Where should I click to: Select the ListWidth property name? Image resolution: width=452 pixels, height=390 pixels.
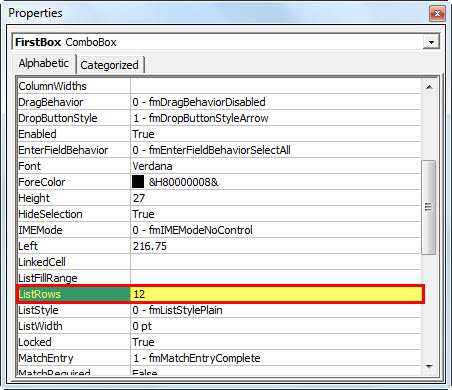(40, 326)
